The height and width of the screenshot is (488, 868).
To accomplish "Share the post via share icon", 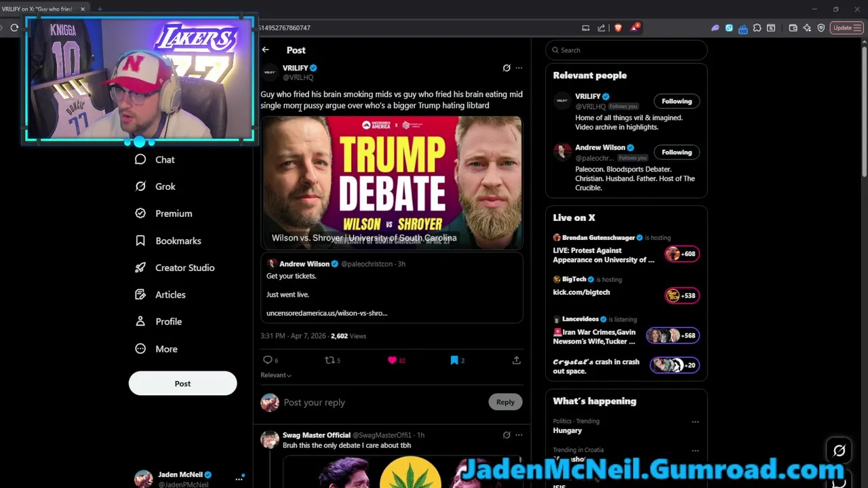I will (x=516, y=360).
